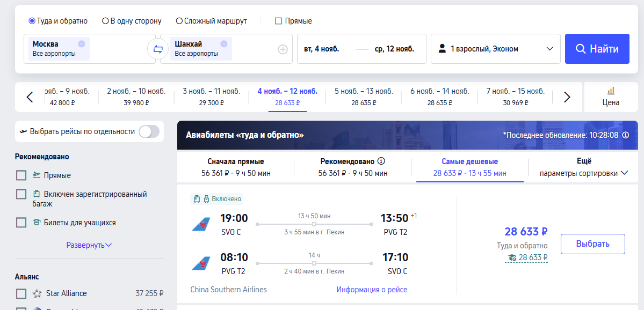Add another destination plus icon

pyautogui.click(x=283, y=50)
